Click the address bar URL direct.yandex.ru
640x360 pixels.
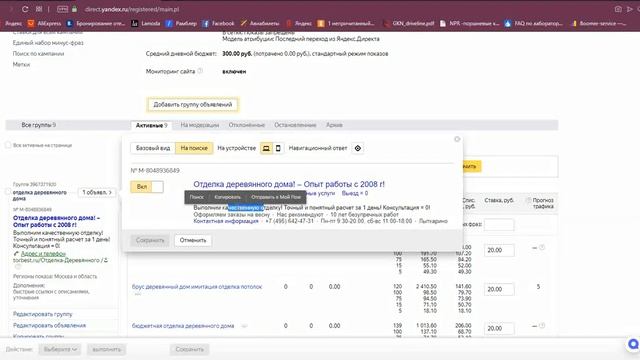(x=132, y=9)
